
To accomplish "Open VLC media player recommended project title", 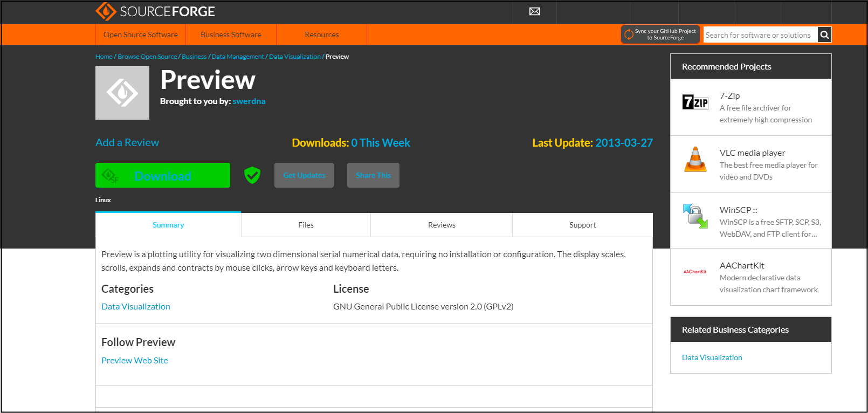I will tap(752, 153).
